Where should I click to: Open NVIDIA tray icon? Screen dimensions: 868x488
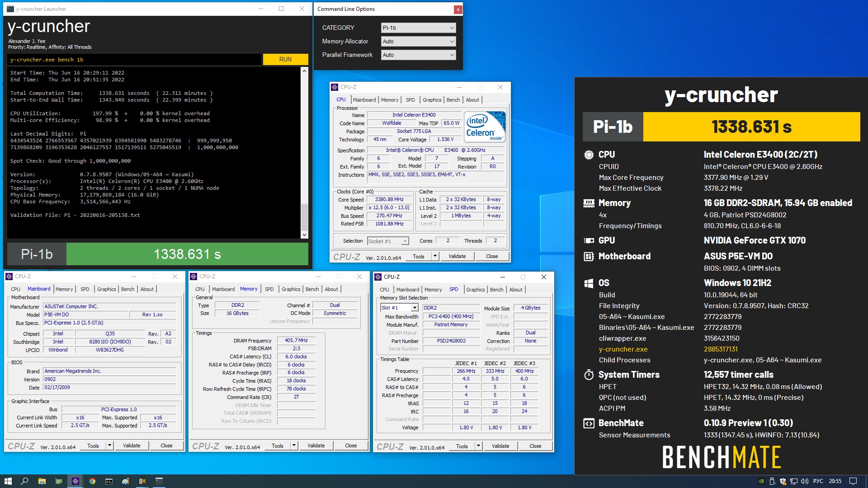(761, 481)
